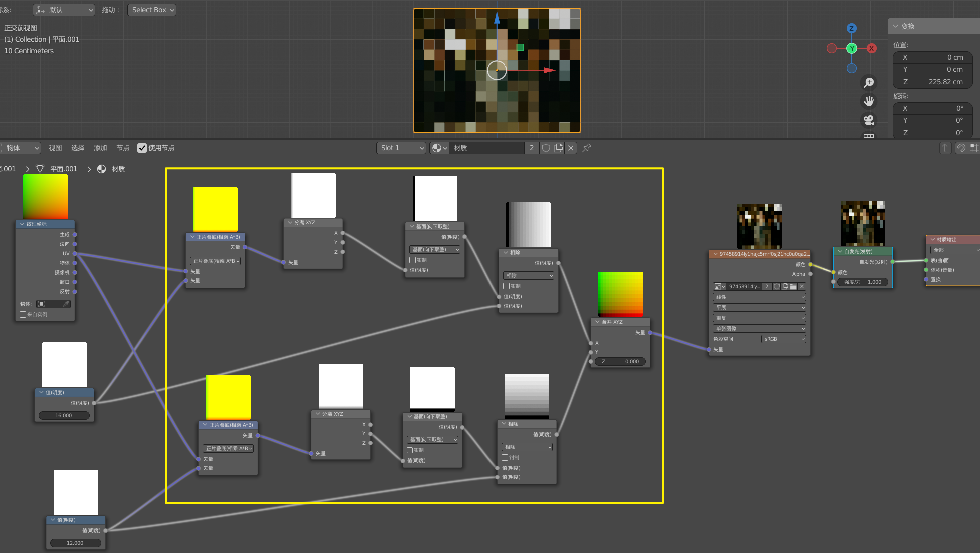Select the pan hand icon in viewport
Viewport: 980px width, 553px height.
point(869,101)
